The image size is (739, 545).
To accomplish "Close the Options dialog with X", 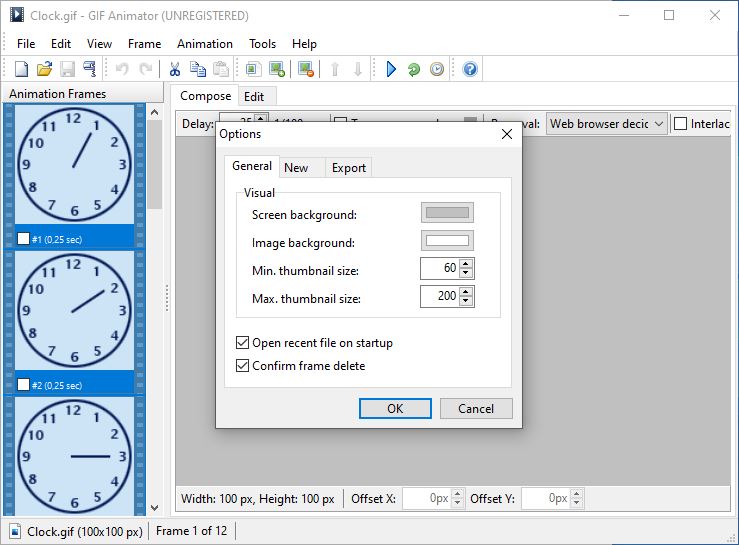I will tap(507, 134).
